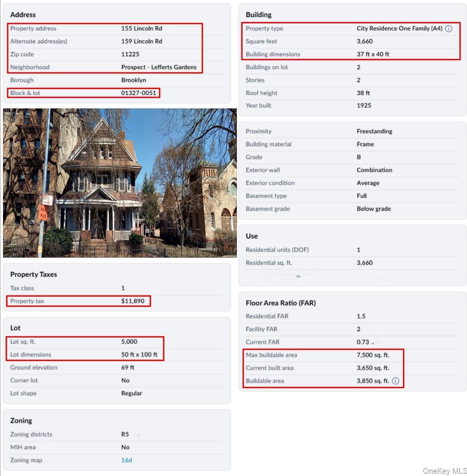The height and width of the screenshot is (476, 467).
Task: Click the house photo thumbnail
Action: (x=120, y=183)
